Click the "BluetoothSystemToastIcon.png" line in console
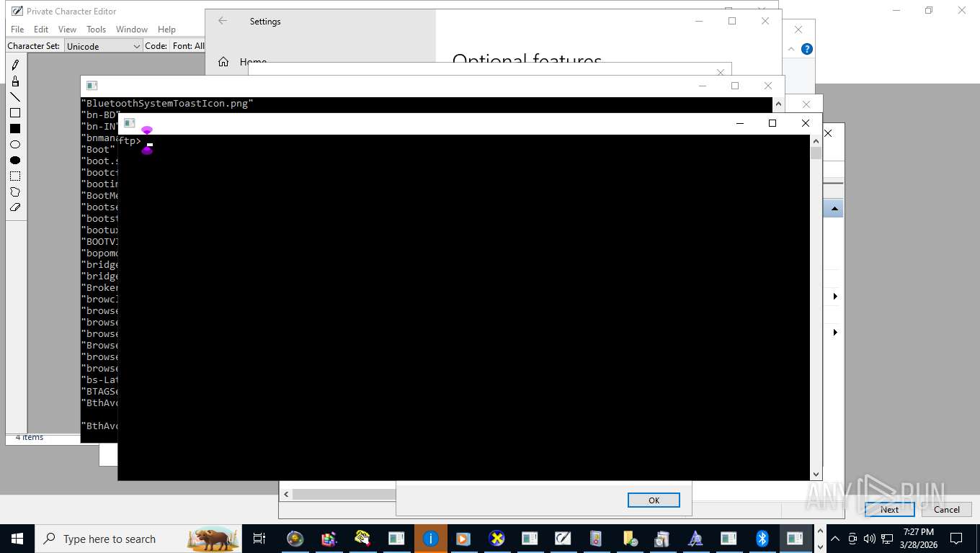 [x=167, y=104]
